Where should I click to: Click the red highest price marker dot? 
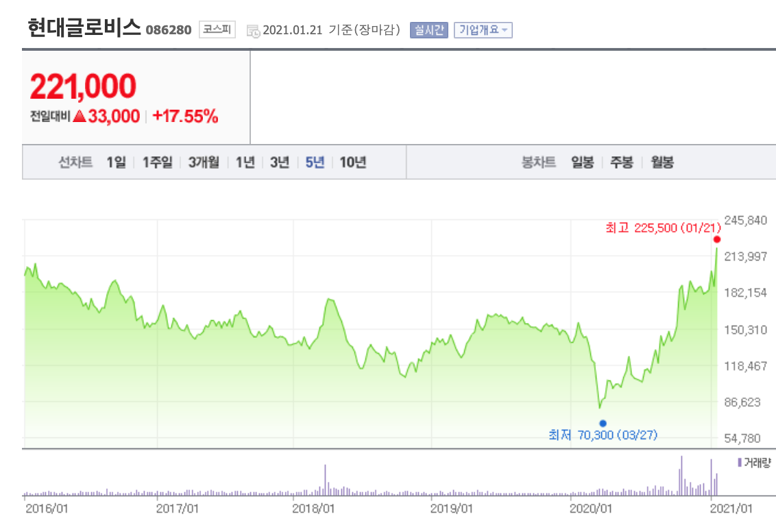(716, 239)
